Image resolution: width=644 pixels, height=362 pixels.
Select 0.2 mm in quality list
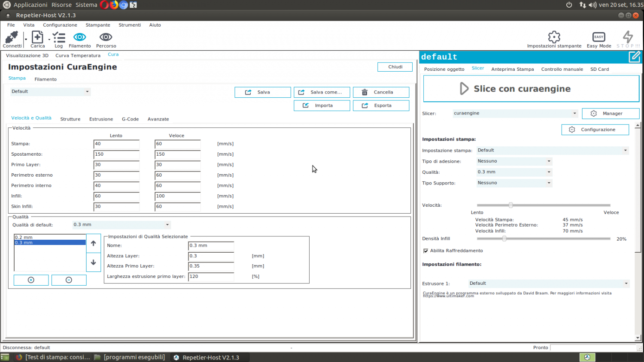50,237
